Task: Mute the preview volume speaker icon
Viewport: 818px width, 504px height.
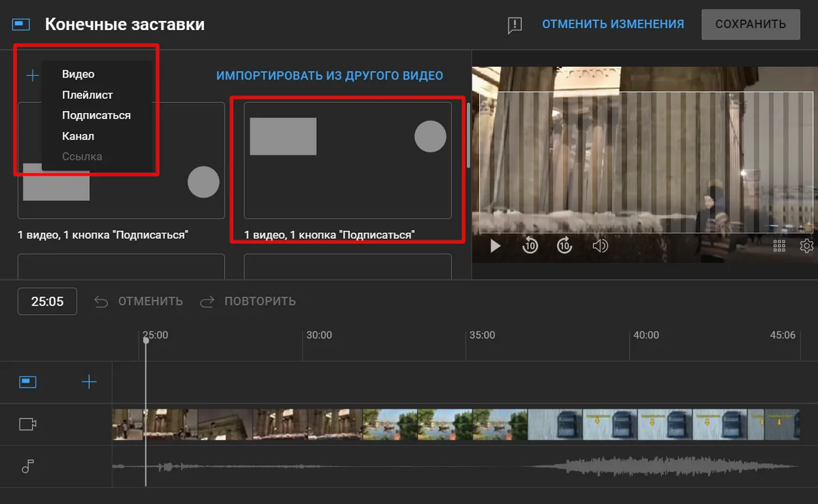Action: [x=600, y=246]
